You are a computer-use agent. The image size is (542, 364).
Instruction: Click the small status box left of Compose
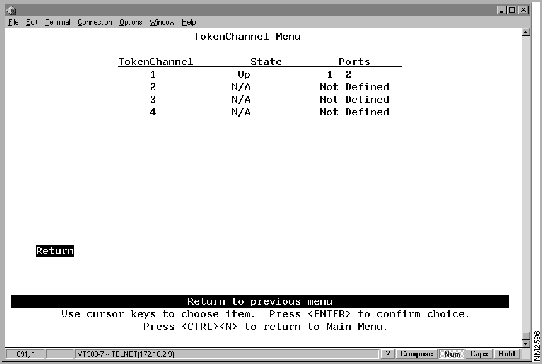pyautogui.click(x=388, y=354)
